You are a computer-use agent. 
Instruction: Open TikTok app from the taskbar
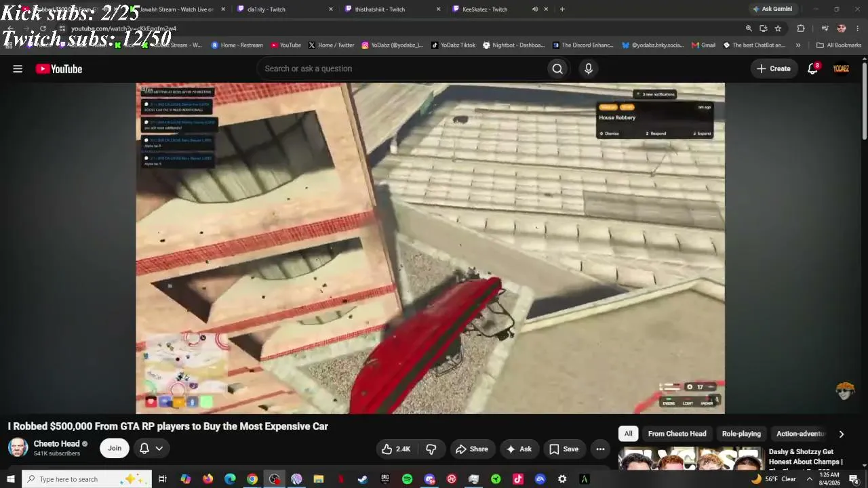point(518,479)
